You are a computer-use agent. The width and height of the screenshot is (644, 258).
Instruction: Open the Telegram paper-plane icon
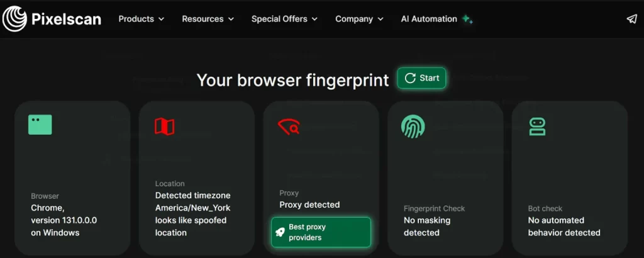(x=631, y=19)
